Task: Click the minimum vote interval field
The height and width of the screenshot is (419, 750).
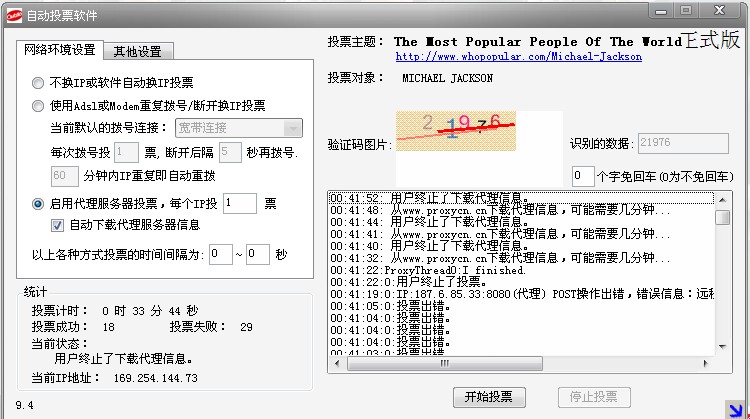Action: tap(221, 254)
